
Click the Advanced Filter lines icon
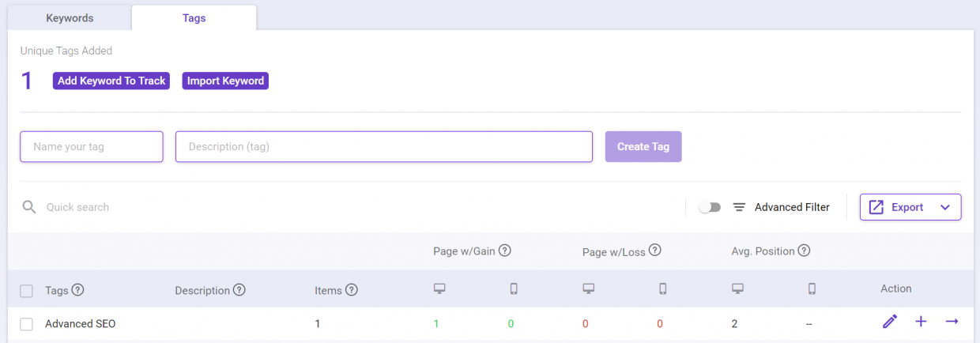[739, 207]
